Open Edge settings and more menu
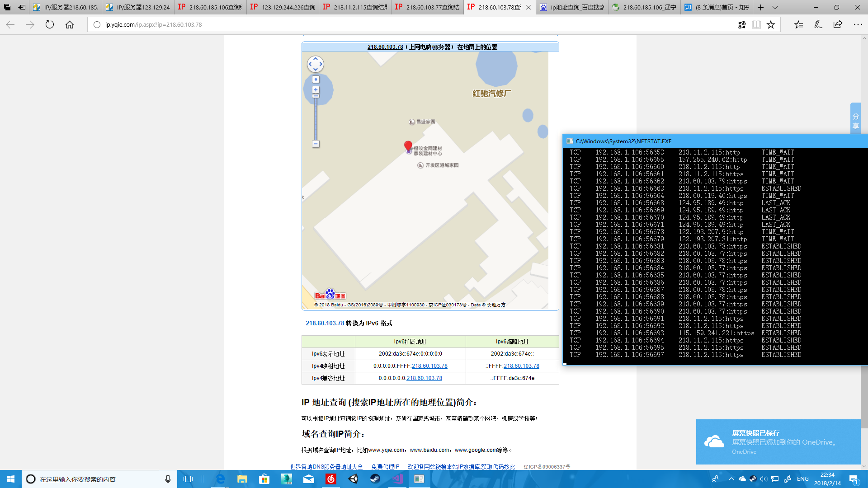Screen dimensions: 868x488 (x=858, y=25)
